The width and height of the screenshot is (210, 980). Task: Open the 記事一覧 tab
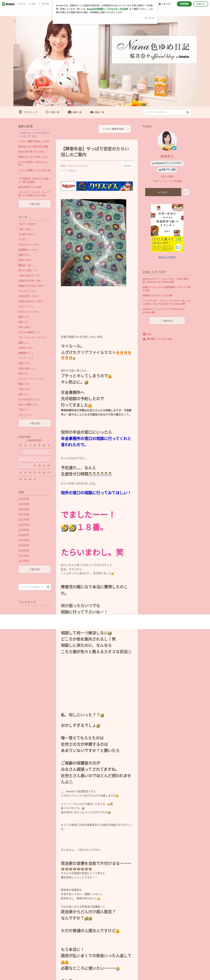[53, 112]
